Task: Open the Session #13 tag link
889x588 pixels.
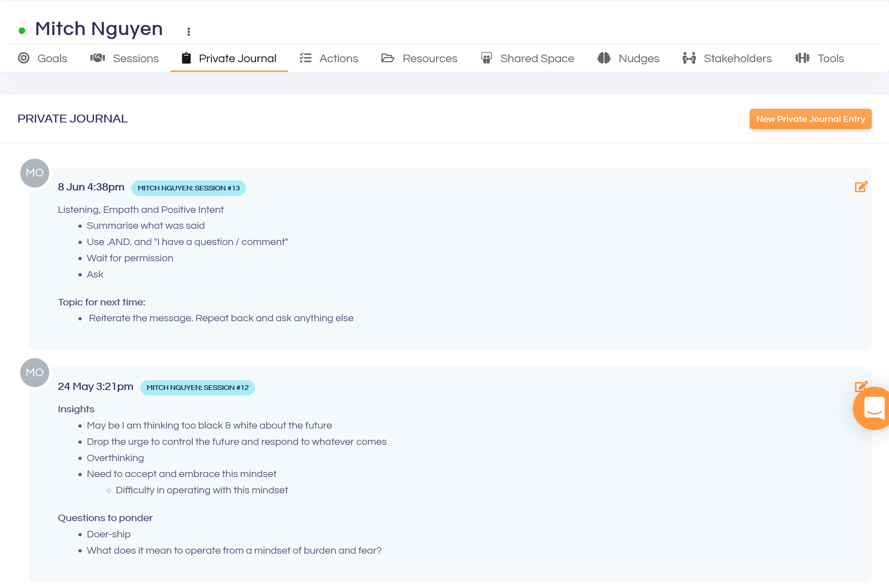Action: click(188, 188)
